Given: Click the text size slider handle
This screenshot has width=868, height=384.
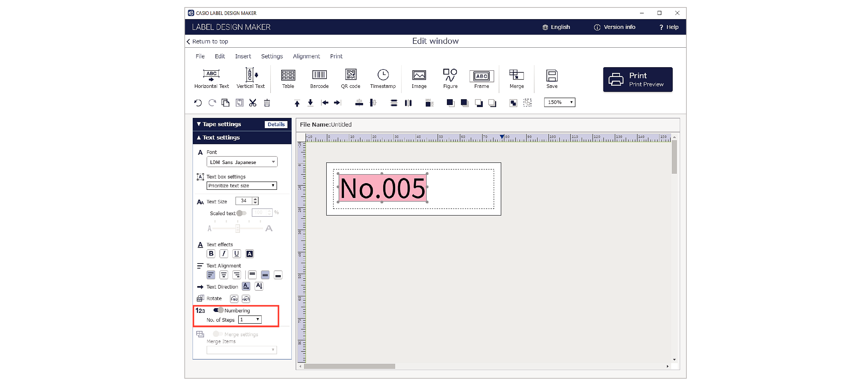Looking at the screenshot, I should [238, 228].
